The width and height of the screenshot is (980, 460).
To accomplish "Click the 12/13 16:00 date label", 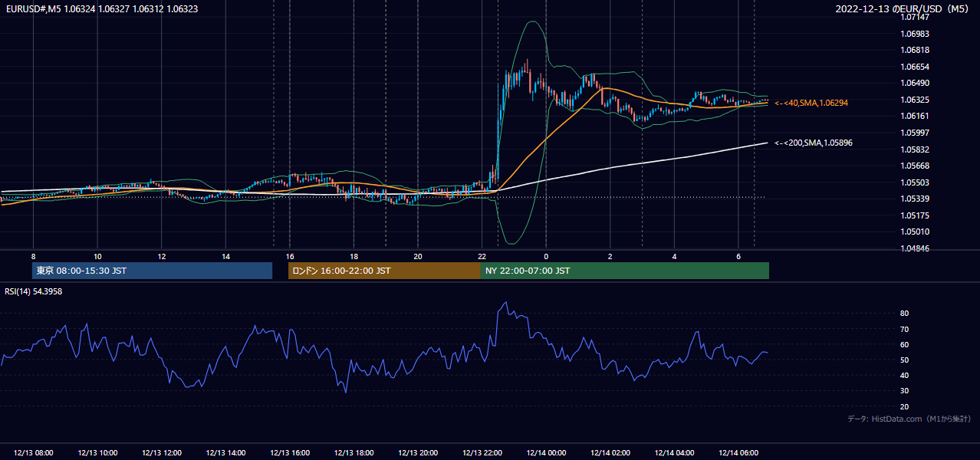I will click(x=290, y=453).
